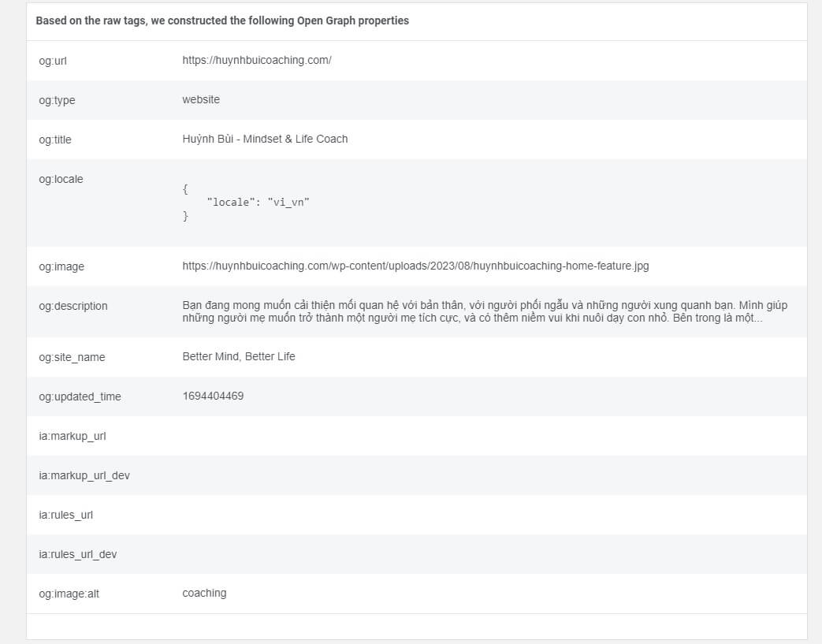
Task: Click the website value text
Action: coord(201,99)
